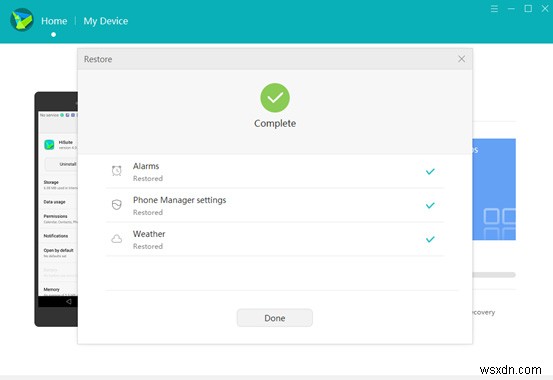Click the Done button

pos(274,318)
